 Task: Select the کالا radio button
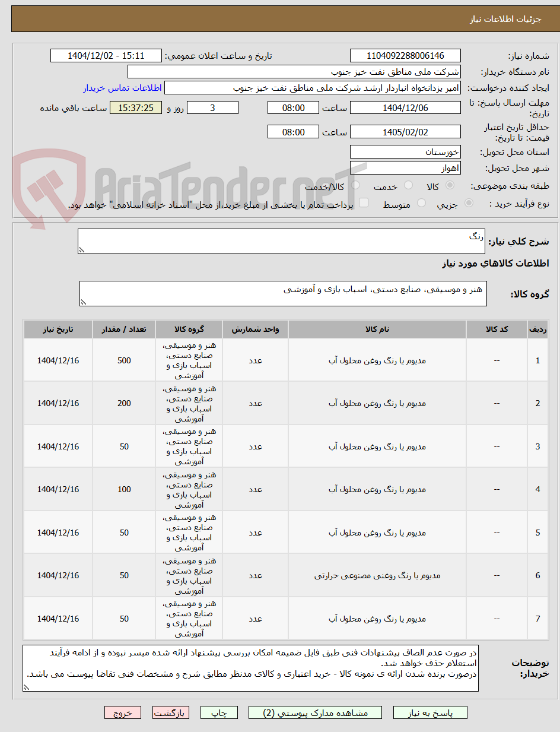coord(450,186)
